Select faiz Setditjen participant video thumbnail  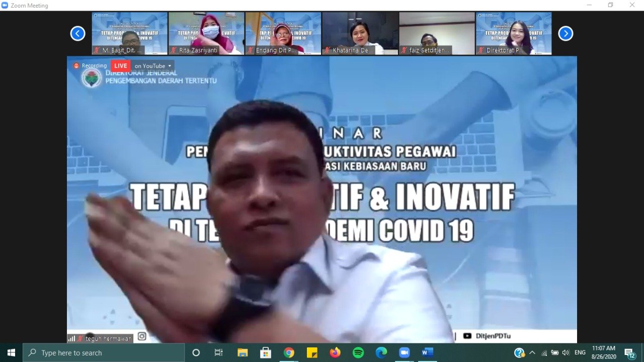[x=437, y=33]
